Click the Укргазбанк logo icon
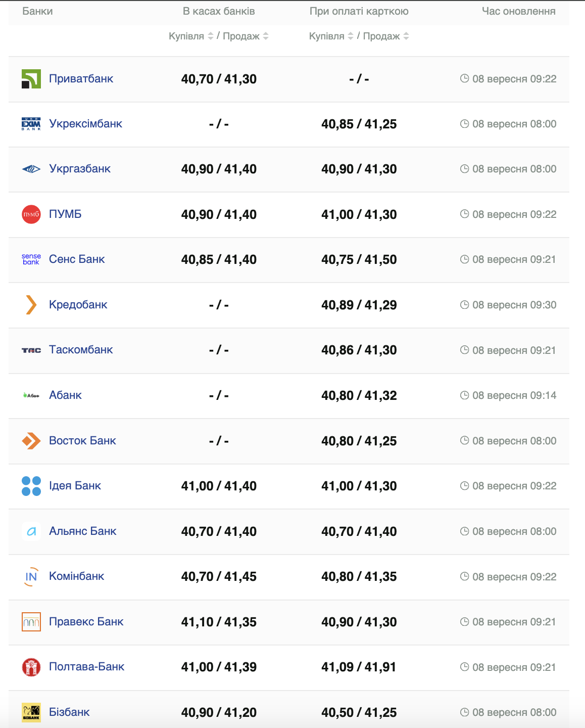This screenshot has width=585, height=728. (x=31, y=169)
